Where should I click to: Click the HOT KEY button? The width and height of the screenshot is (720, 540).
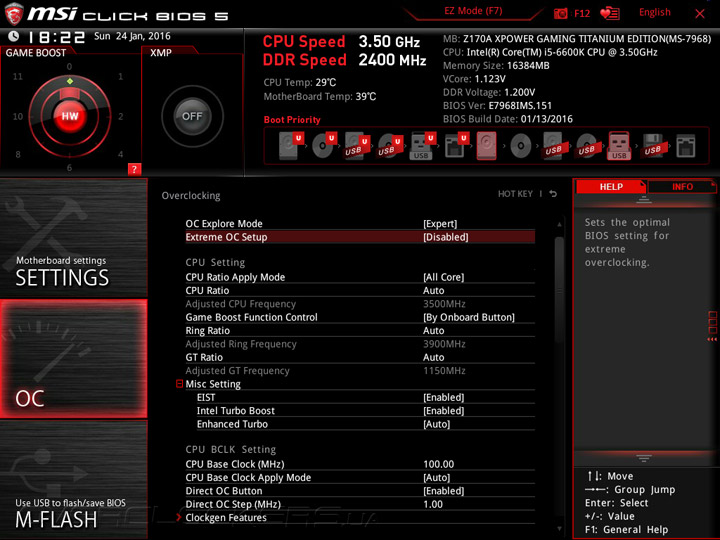(515, 194)
